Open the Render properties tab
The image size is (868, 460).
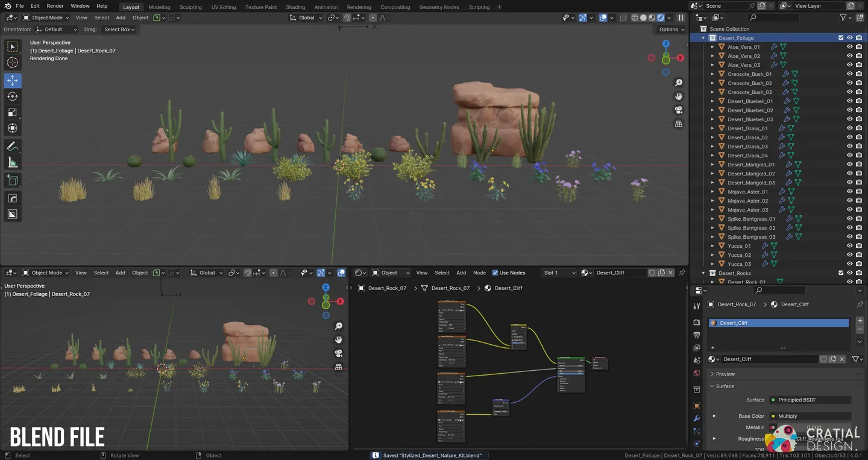[697, 323]
